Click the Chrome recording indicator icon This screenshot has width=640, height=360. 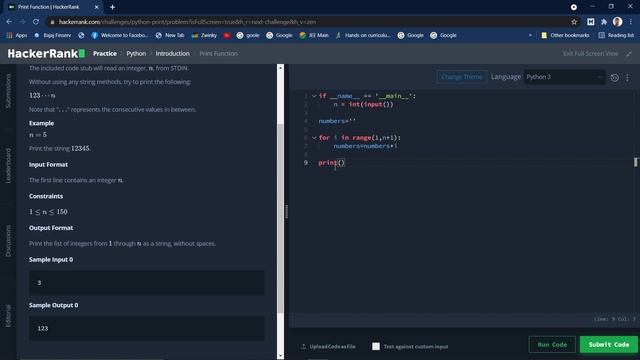click(573, 7)
